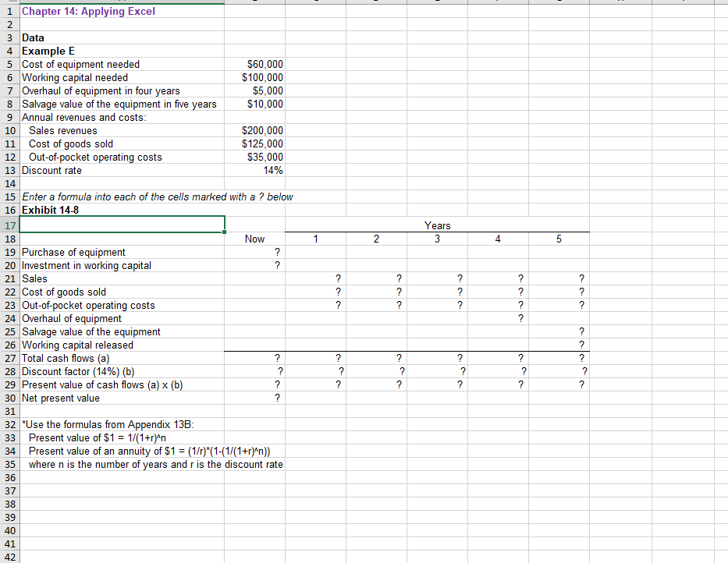Select the 'Data' heading cell
The height and width of the screenshot is (563, 728).
click(123, 38)
